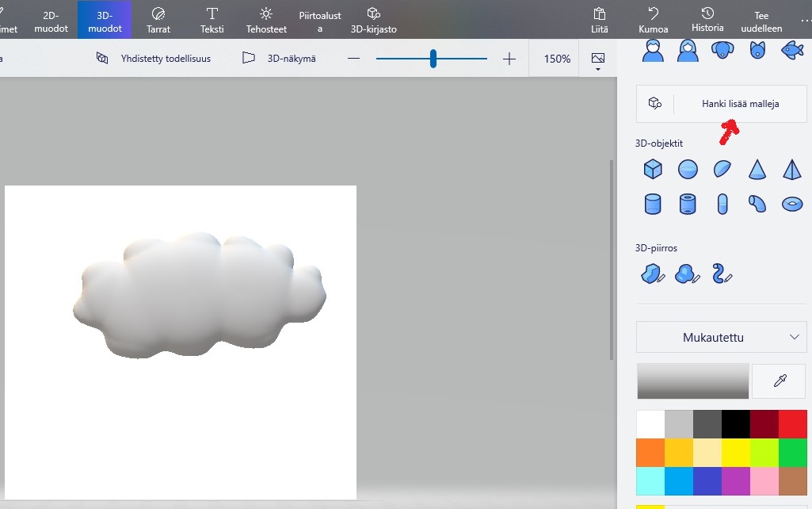Choose the soft edge 3D doodle tool

[x=687, y=274]
